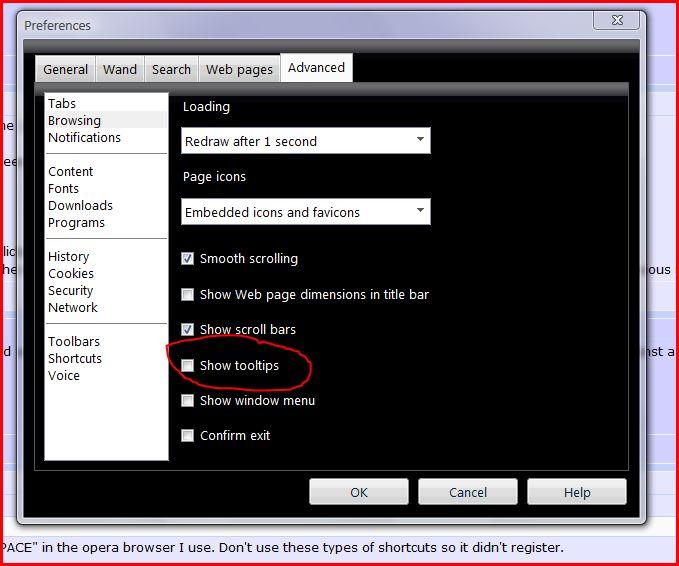Click the Cancel button

pos(467,492)
